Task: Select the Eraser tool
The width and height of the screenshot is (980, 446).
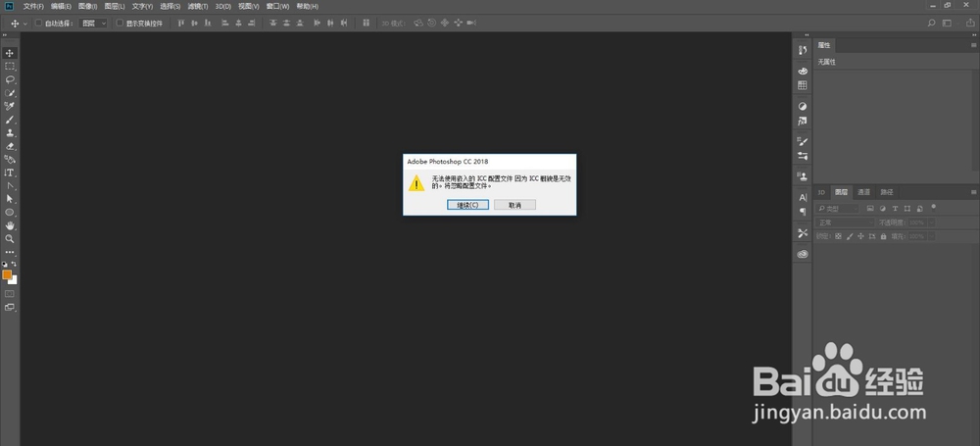Action: pyautogui.click(x=10, y=146)
